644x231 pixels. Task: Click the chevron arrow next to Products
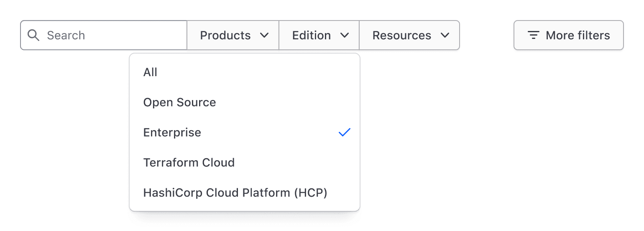tap(264, 36)
